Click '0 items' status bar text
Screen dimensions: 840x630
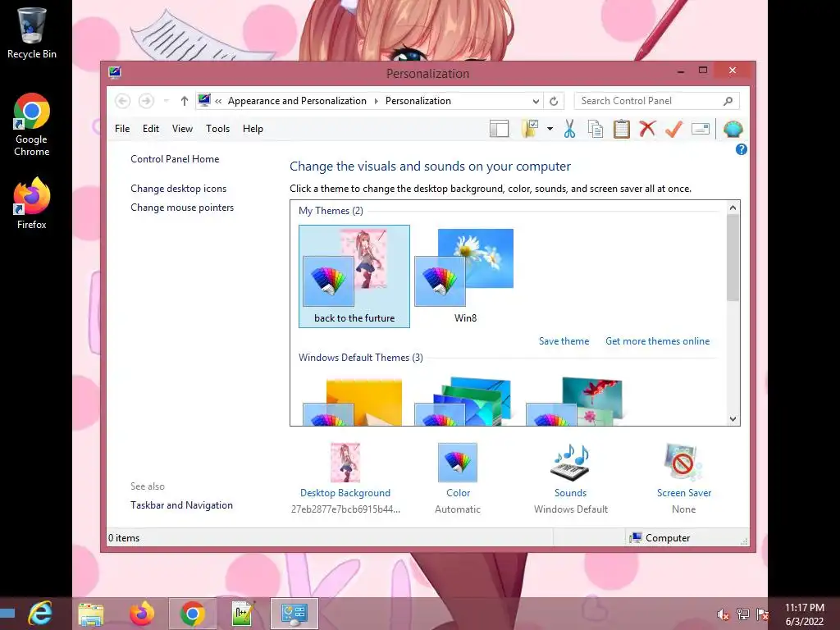pyautogui.click(x=124, y=538)
